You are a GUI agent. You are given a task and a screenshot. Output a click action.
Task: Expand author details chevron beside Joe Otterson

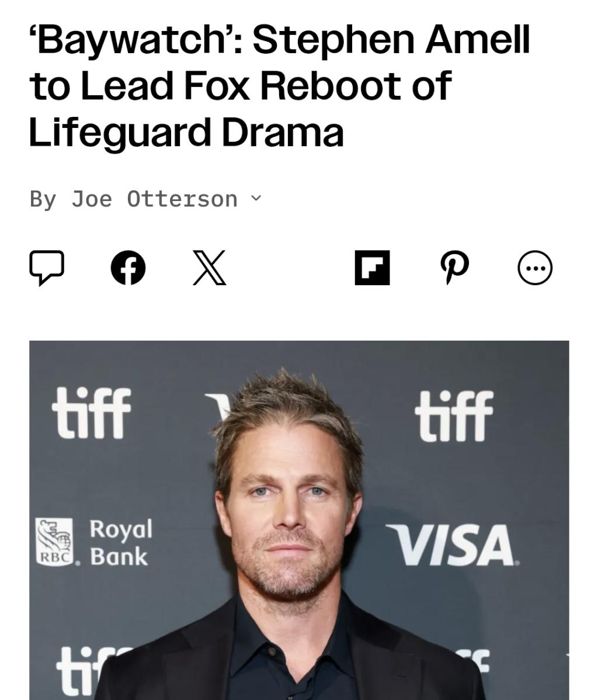click(256, 197)
